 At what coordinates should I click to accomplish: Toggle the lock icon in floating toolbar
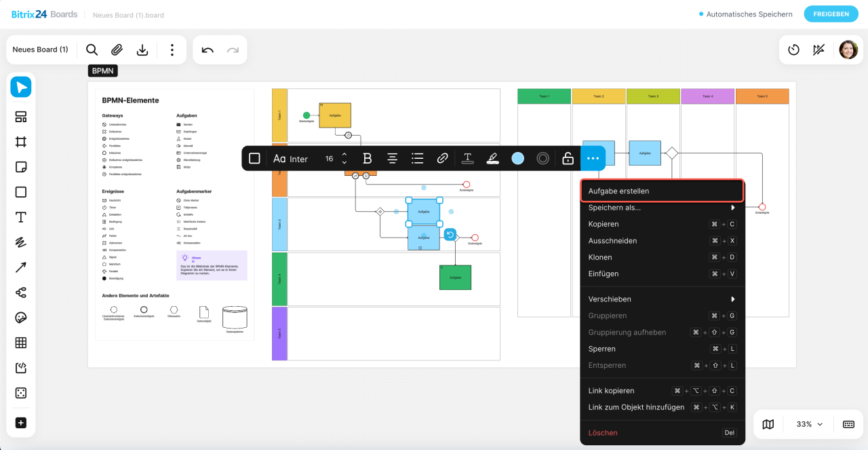coord(568,158)
